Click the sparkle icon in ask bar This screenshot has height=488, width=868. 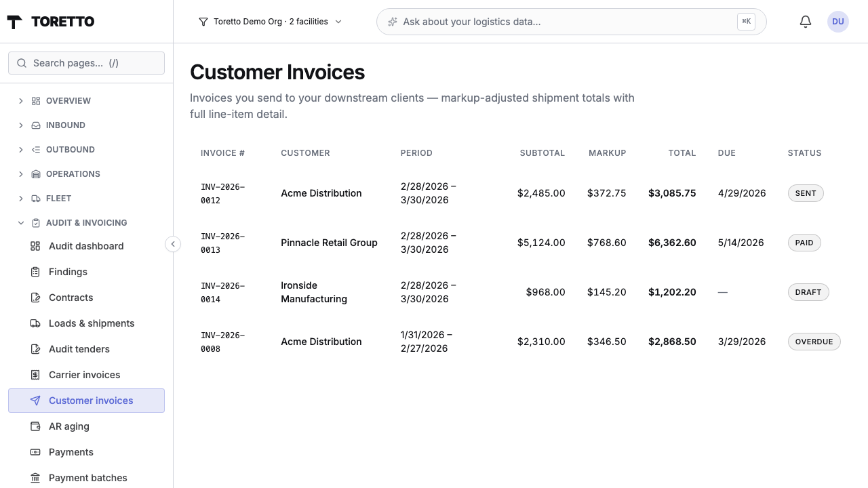pyautogui.click(x=392, y=22)
